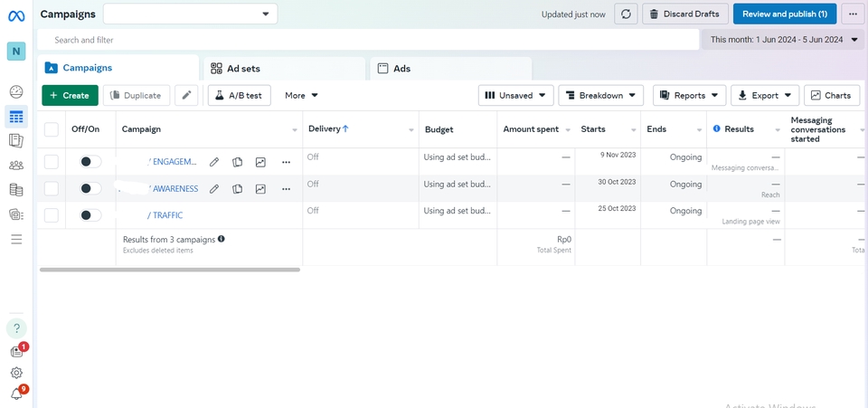The height and width of the screenshot is (408, 868).
Task: Open the Delivery column header menu arrow
Action: (x=411, y=130)
